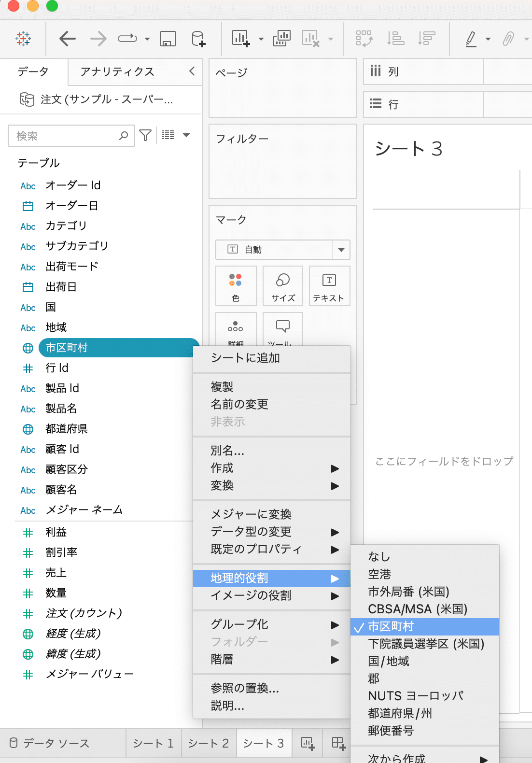Select 都道府県/州 geographic role option
The image size is (532, 763).
tap(425, 713)
